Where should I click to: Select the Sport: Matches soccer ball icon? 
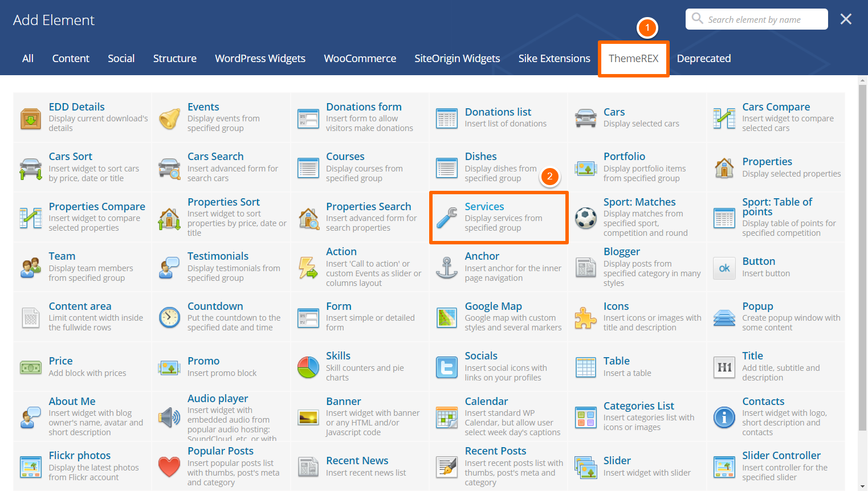pyautogui.click(x=586, y=218)
